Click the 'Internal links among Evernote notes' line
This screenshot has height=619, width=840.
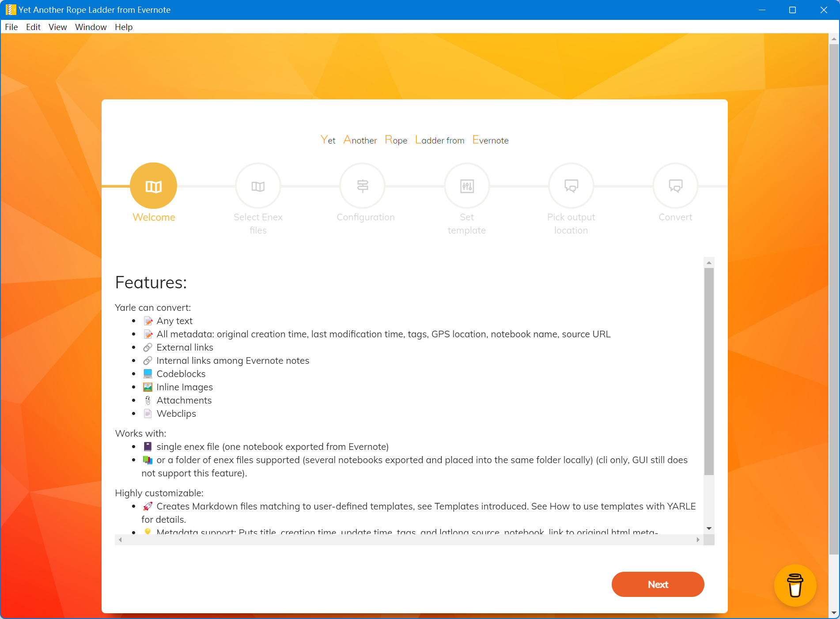point(233,361)
